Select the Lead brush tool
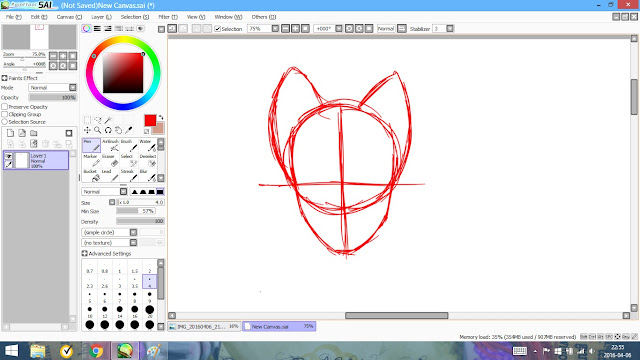 coord(110,176)
